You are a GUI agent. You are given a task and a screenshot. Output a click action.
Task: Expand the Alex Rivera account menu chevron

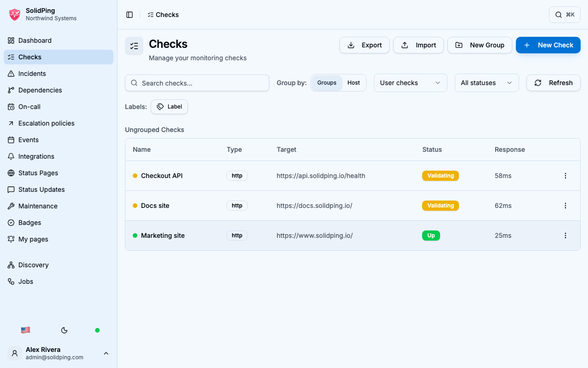[x=106, y=353]
